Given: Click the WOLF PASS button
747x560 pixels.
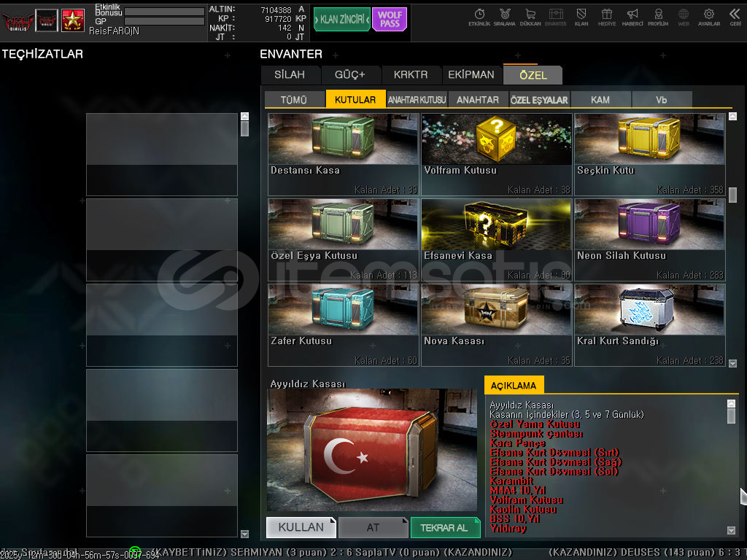Looking at the screenshot, I should pyautogui.click(x=390, y=20).
